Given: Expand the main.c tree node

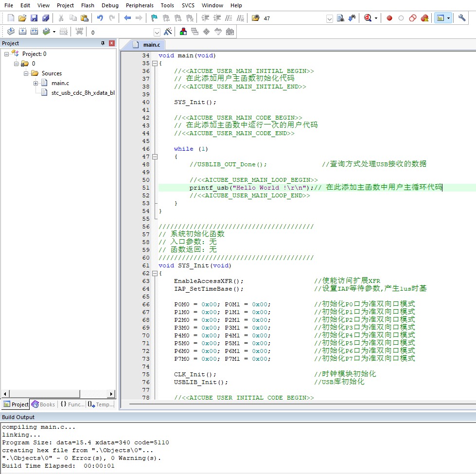Looking at the screenshot, I should click(36, 83).
